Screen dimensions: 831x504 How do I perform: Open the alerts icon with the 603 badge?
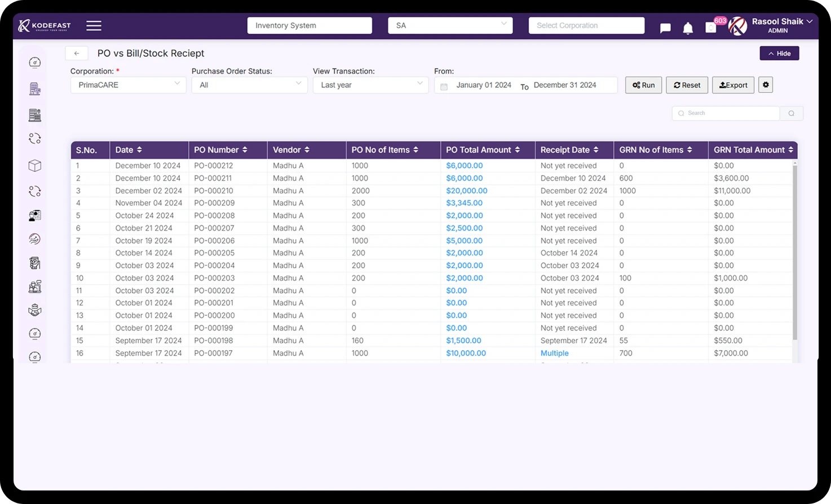711,27
